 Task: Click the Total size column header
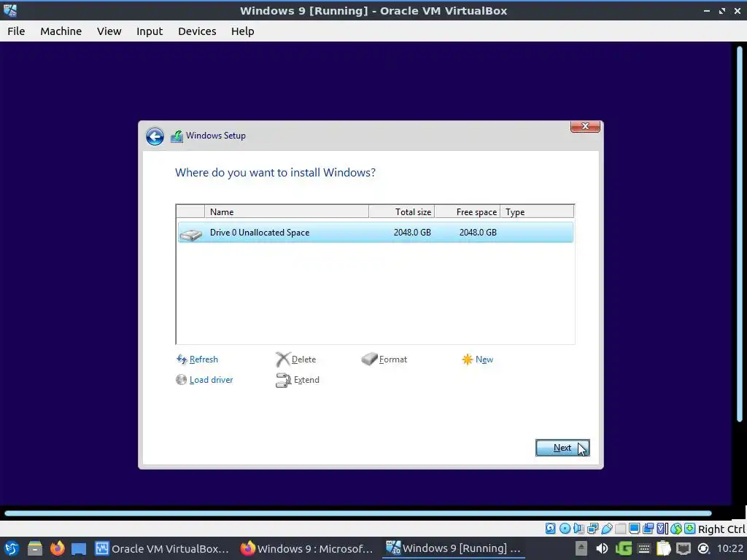tap(402, 212)
